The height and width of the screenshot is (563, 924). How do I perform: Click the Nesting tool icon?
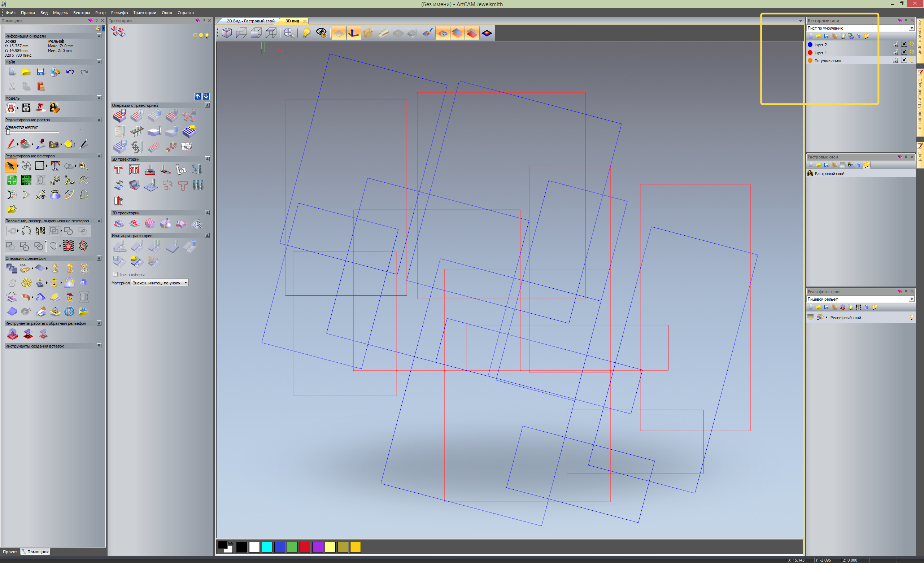pyautogui.click(x=40, y=231)
